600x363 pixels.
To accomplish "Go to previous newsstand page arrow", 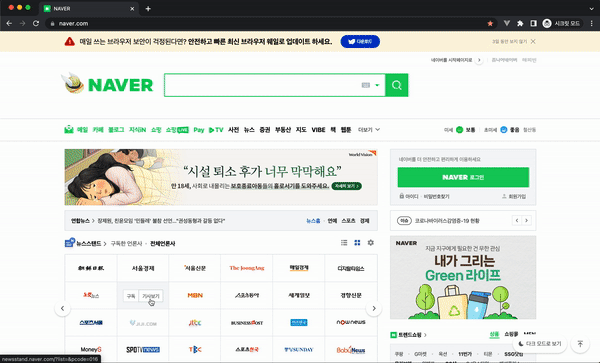I will 62,308.
